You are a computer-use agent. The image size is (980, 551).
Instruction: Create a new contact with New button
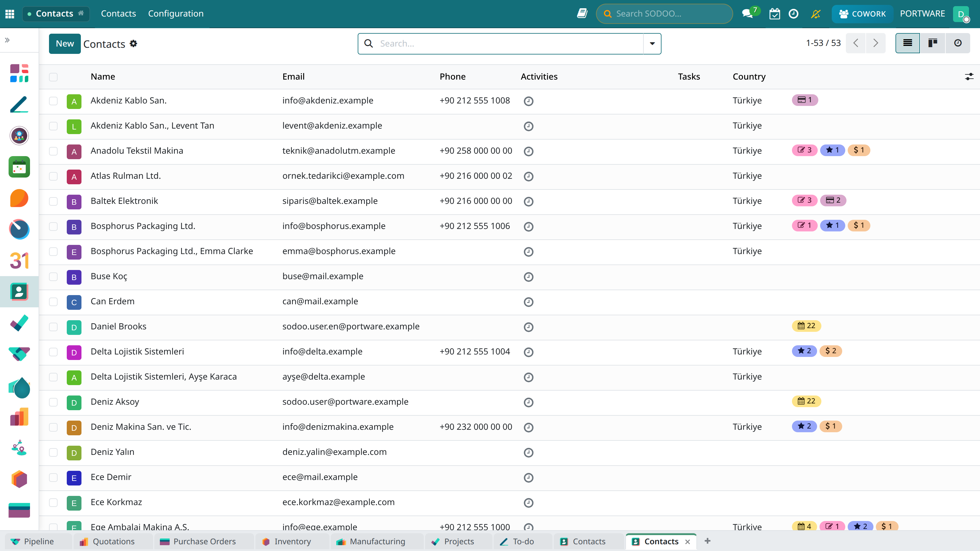65,43
